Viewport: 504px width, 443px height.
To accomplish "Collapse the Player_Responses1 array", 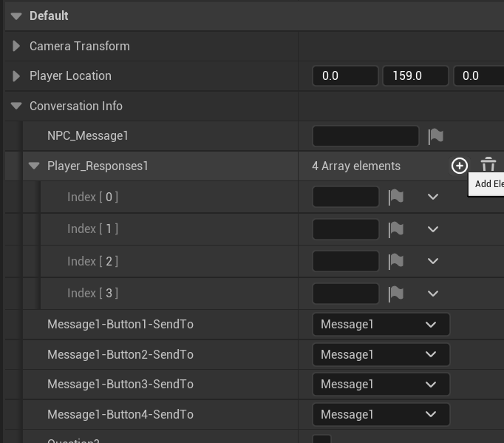I will coord(34,166).
